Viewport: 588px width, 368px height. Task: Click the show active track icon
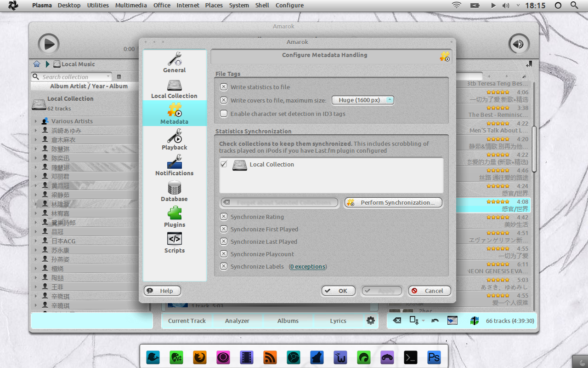click(x=452, y=321)
